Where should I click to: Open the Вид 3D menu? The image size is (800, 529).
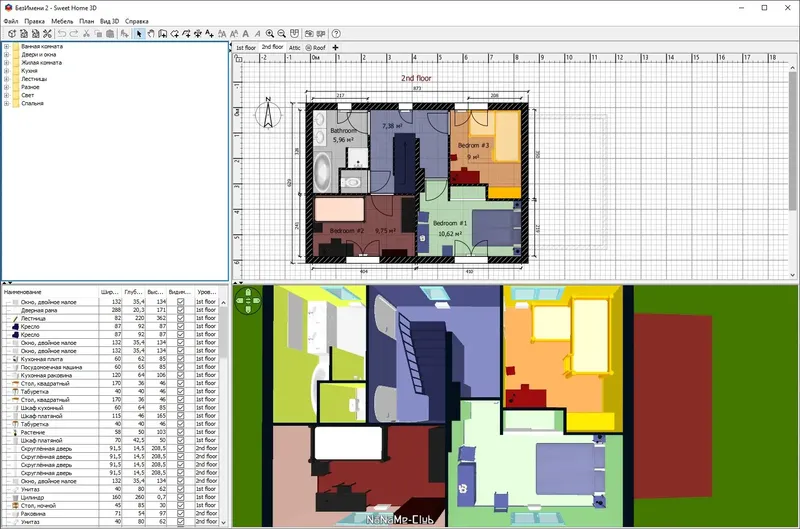(109, 21)
